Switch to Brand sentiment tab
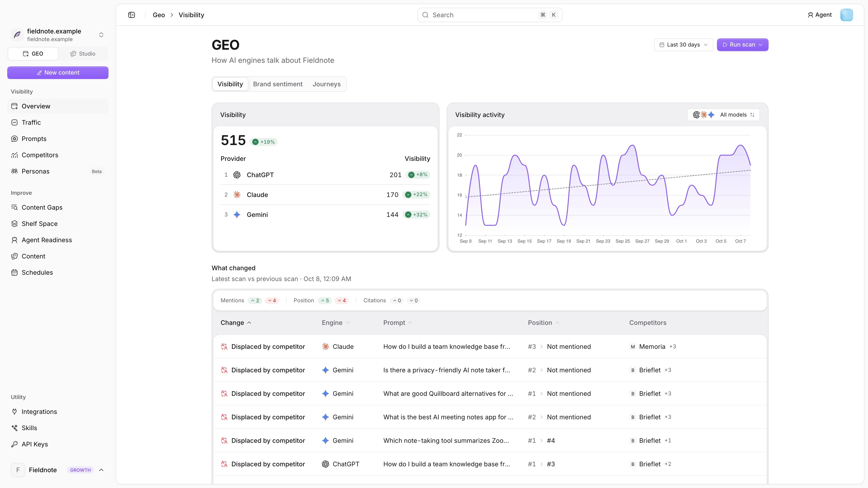 pos(278,84)
